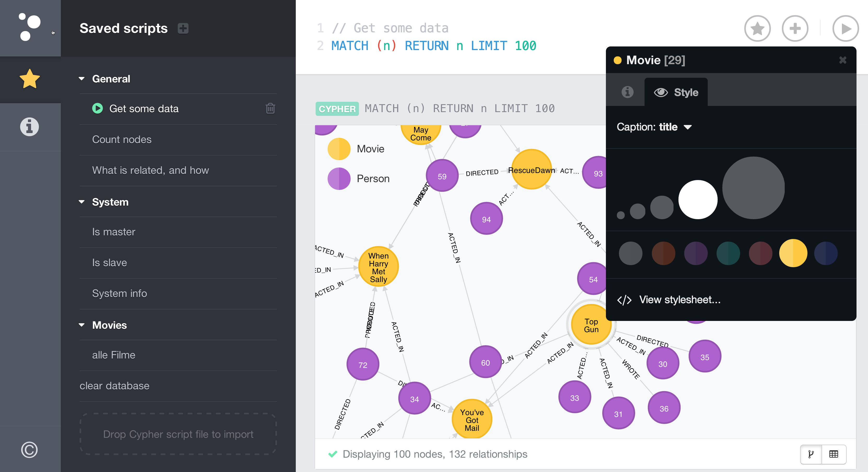Favorite the current query using the star icon
Viewport: 868px width, 472px height.
pos(757,28)
